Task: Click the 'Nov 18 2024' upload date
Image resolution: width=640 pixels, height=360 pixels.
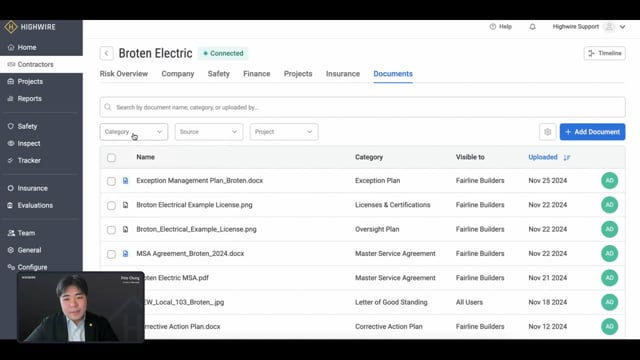Action: (548, 302)
